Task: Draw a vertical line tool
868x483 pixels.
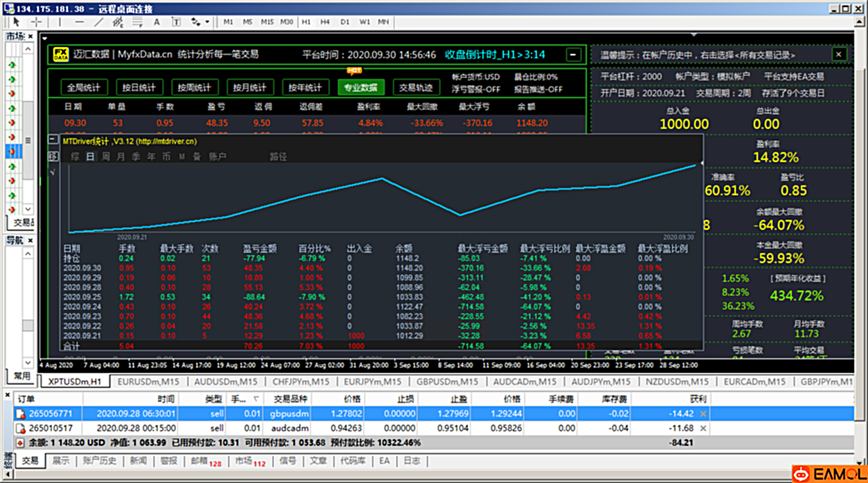Action: 60,22
